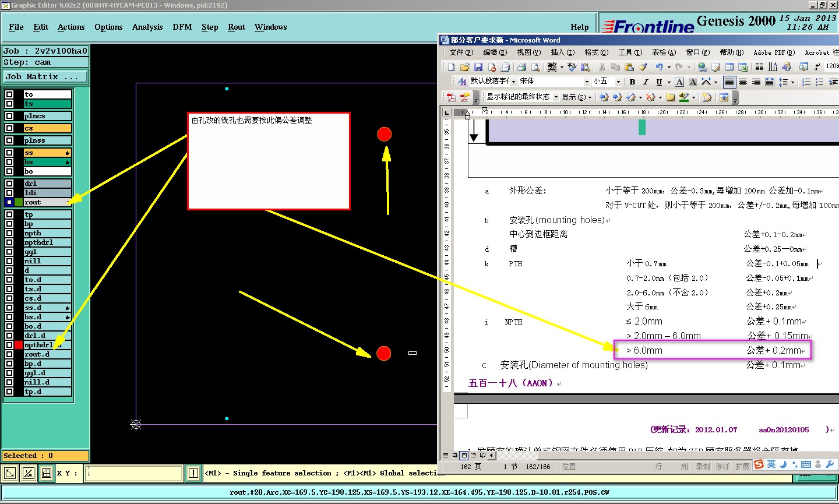
Task: Click the Paste clipboard icon
Action: [629, 67]
